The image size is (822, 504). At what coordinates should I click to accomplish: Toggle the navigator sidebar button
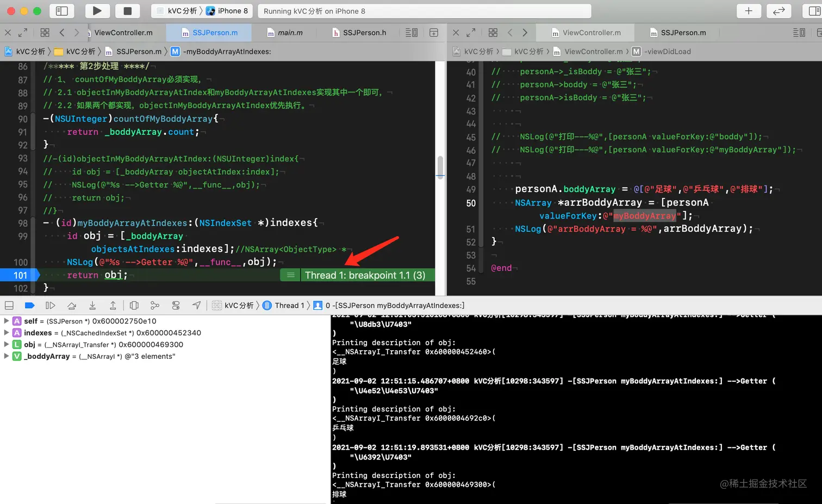62,11
